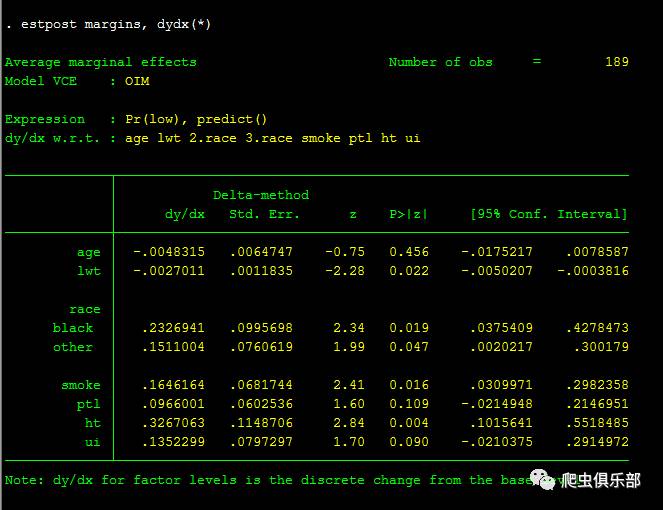The width and height of the screenshot is (663, 510).
Task: Click the ui z value 1.70
Action: 349,442
